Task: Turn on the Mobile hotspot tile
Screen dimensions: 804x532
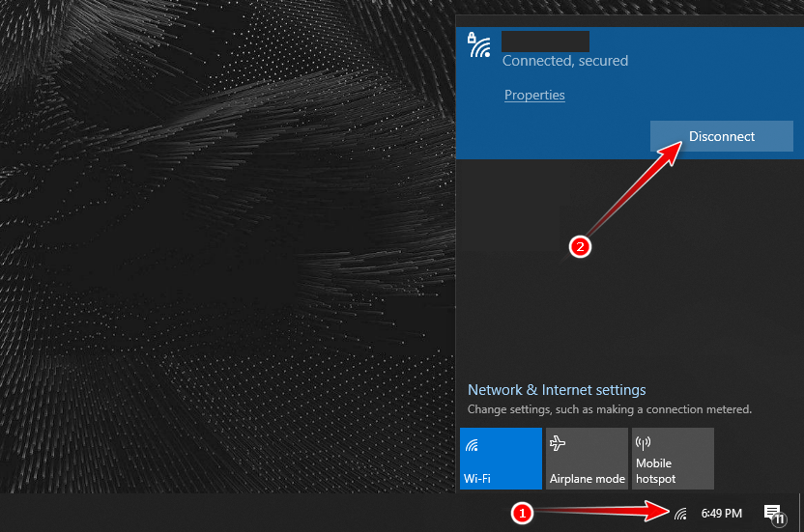Action: [x=673, y=459]
